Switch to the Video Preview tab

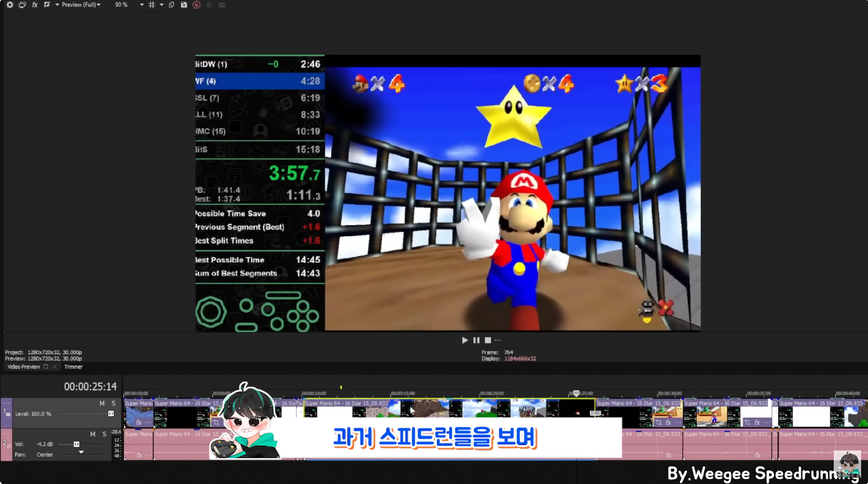click(x=24, y=367)
